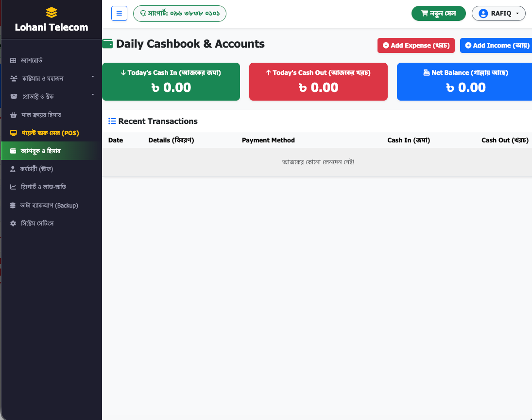Click the Details (বিবরণ) column header

[x=171, y=140]
